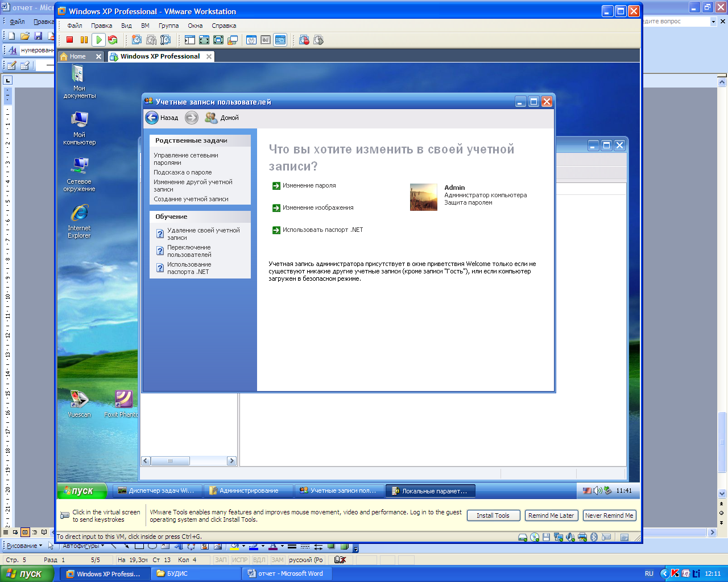Open the ВМ menu in VMware
This screenshot has height=582, width=728.
pyautogui.click(x=145, y=26)
